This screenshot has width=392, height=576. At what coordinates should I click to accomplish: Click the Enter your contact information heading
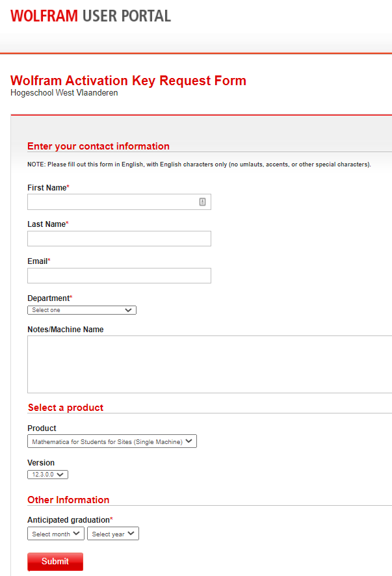[98, 146]
